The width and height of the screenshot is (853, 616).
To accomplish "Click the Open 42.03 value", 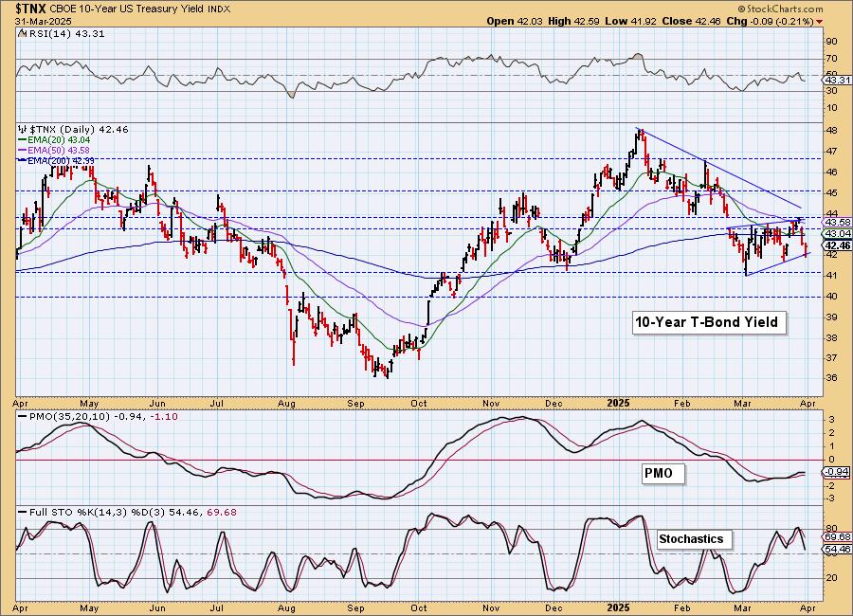I will click(x=516, y=21).
